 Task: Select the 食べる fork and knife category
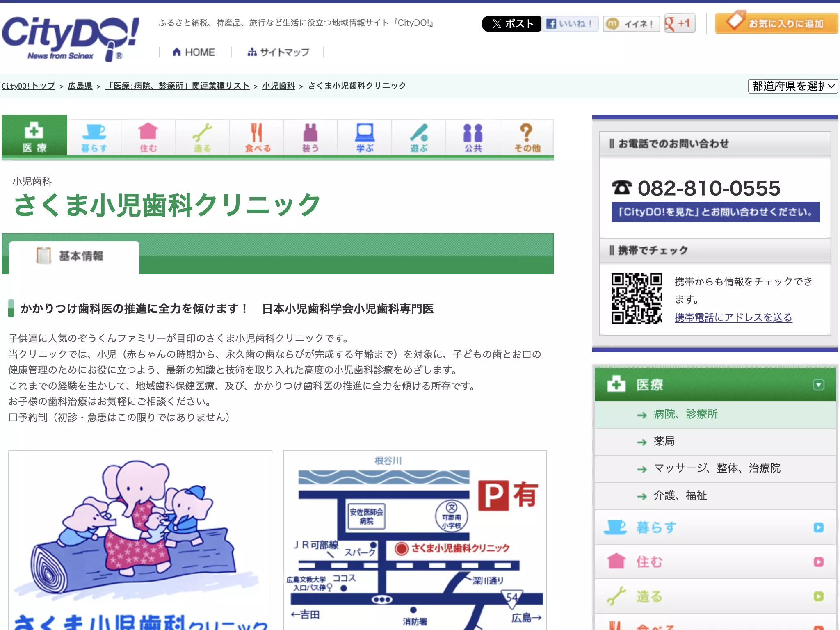256,137
